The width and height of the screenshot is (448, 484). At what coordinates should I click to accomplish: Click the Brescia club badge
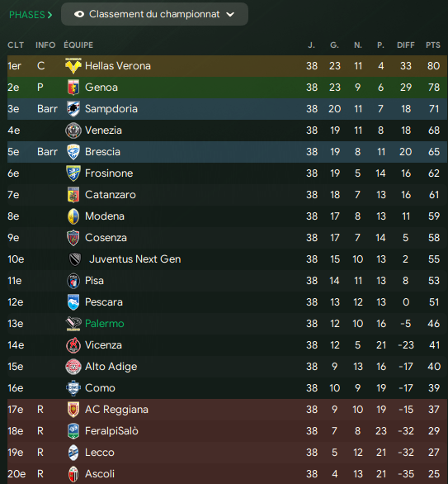point(73,152)
